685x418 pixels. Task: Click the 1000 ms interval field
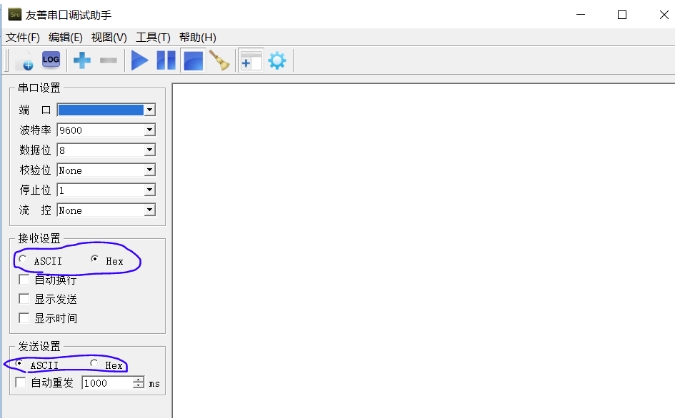(107, 383)
